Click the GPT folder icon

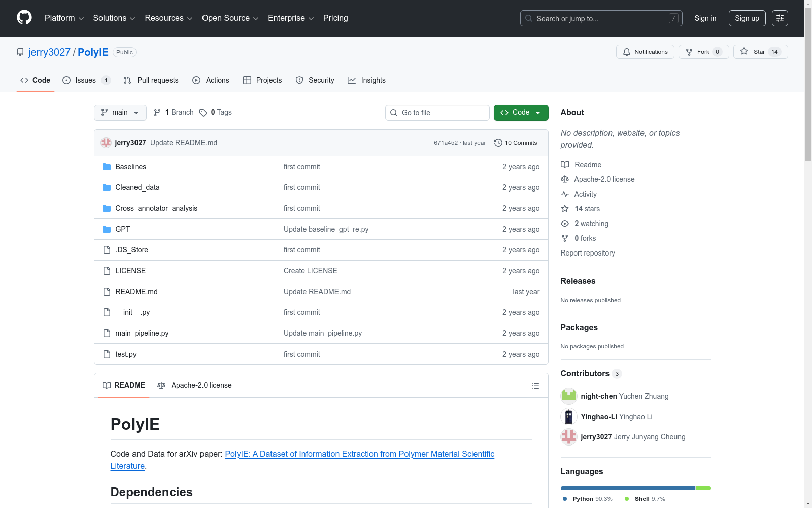click(x=107, y=229)
